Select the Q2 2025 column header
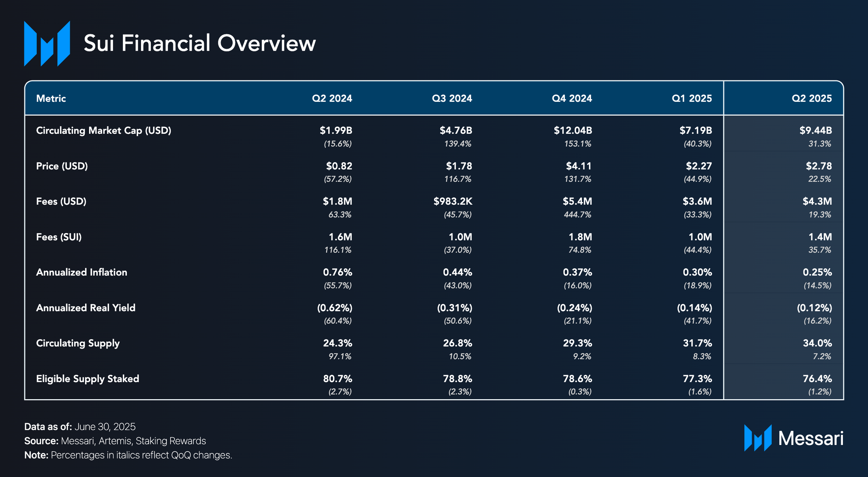Viewport: 868px width, 477px height. 811,98
